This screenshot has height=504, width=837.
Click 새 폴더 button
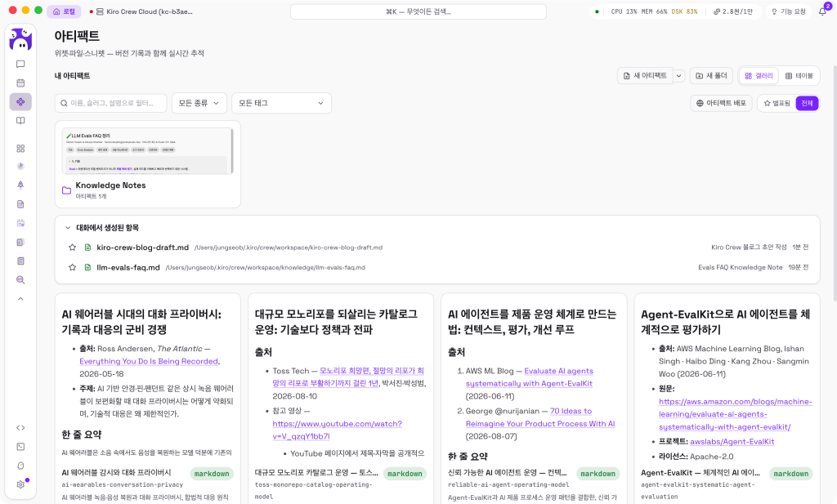[711, 76]
